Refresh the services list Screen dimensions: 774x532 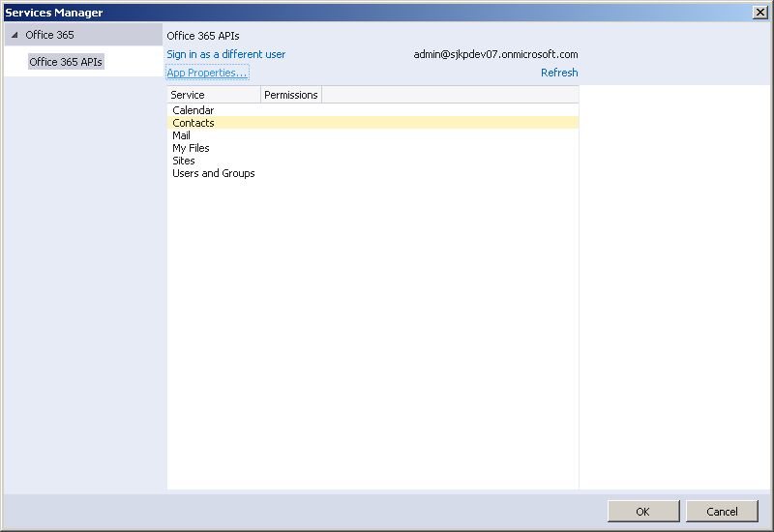559,73
